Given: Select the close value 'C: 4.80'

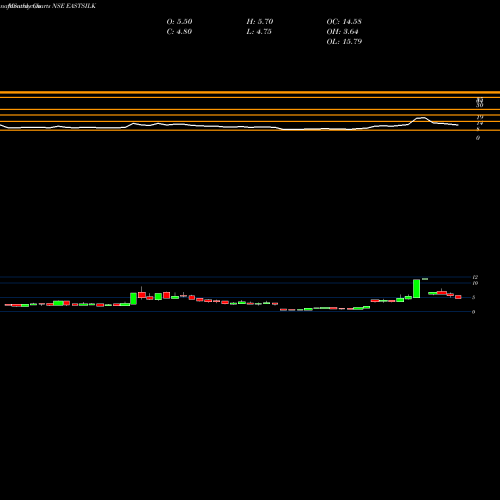Looking at the screenshot, I should pyautogui.click(x=179, y=32).
